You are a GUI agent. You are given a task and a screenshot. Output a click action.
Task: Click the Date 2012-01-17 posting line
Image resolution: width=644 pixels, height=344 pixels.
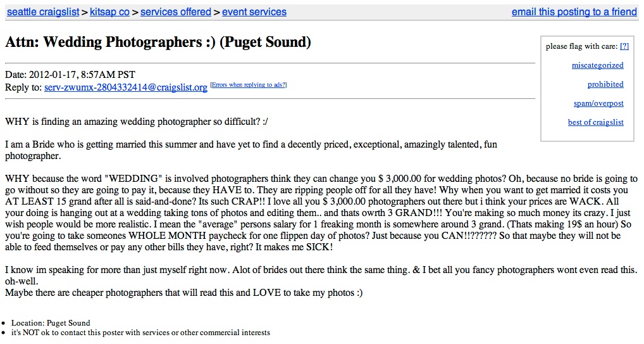tap(70, 75)
